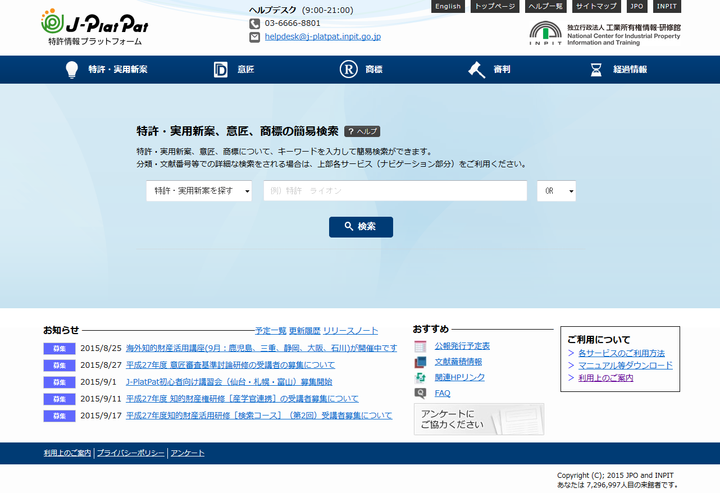Open 各サービスのご利用方法 link
This screenshot has height=493, width=720.
coord(622,353)
